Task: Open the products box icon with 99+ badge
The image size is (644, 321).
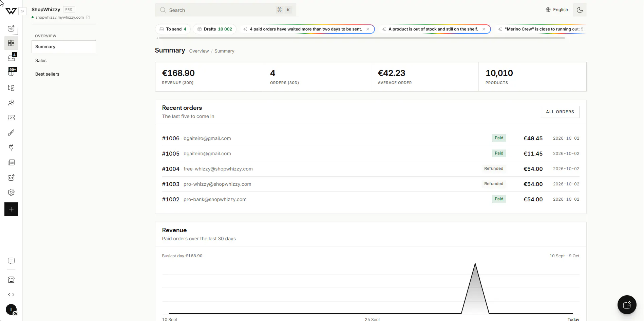Action: click(x=11, y=73)
